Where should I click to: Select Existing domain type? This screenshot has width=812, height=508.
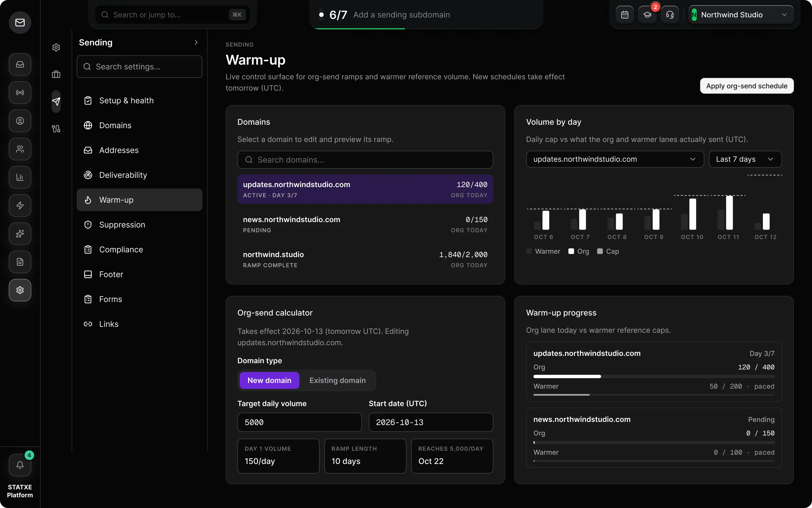pos(337,380)
